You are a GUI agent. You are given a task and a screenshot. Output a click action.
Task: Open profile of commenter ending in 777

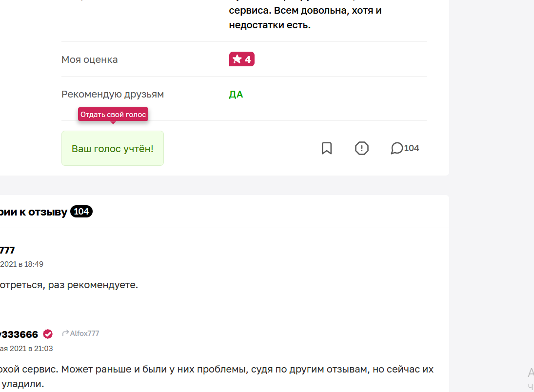point(7,250)
